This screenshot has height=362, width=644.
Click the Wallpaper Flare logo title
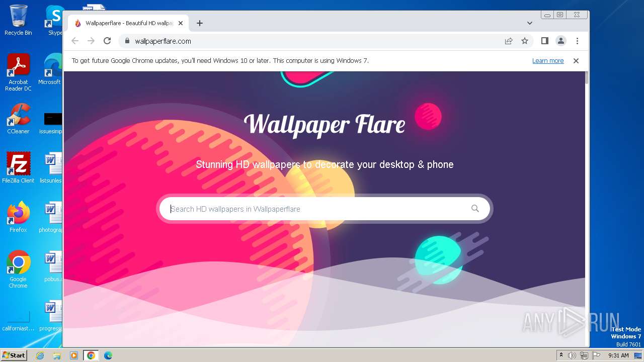point(325,124)
